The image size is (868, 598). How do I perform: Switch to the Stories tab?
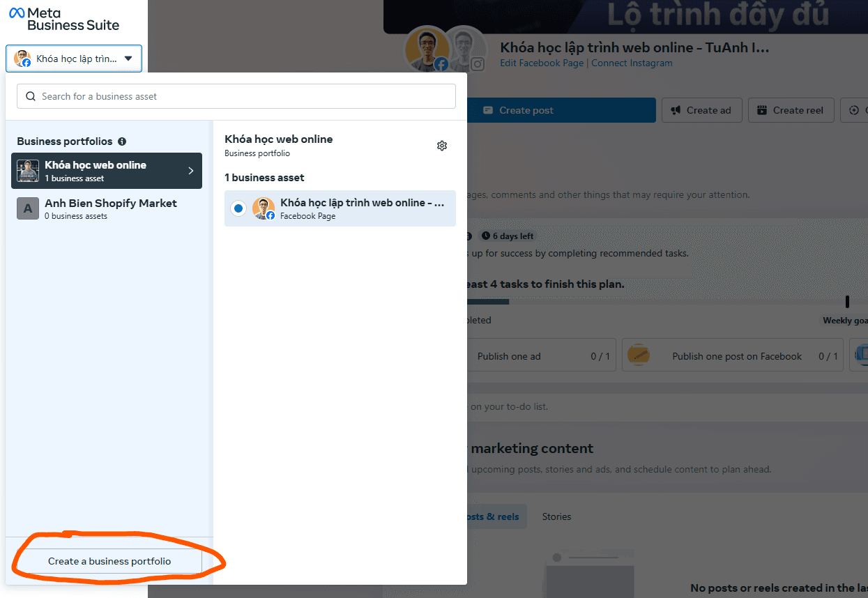[x=556, y=516]
